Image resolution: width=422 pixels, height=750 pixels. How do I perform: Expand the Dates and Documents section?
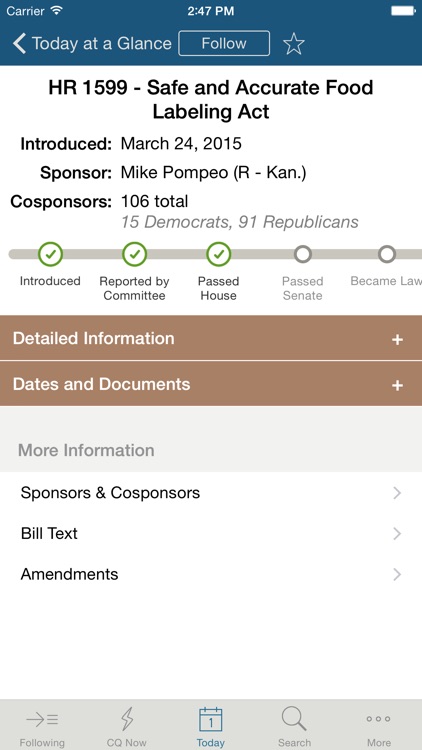211,384
